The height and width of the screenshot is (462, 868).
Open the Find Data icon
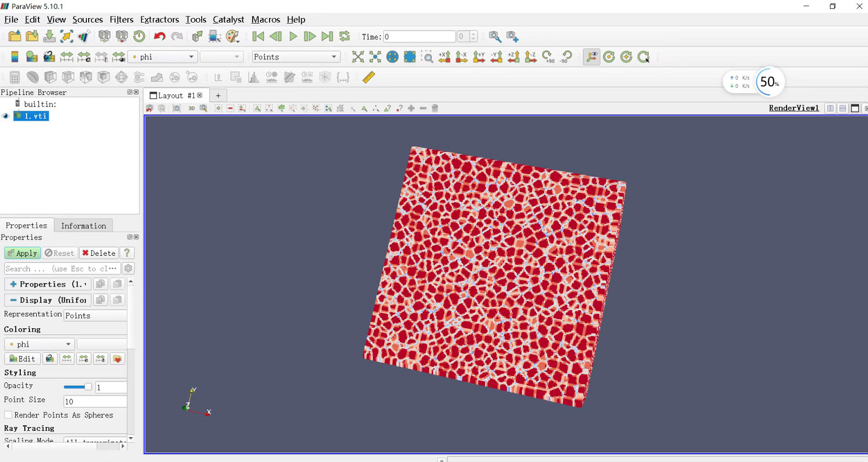494,37
